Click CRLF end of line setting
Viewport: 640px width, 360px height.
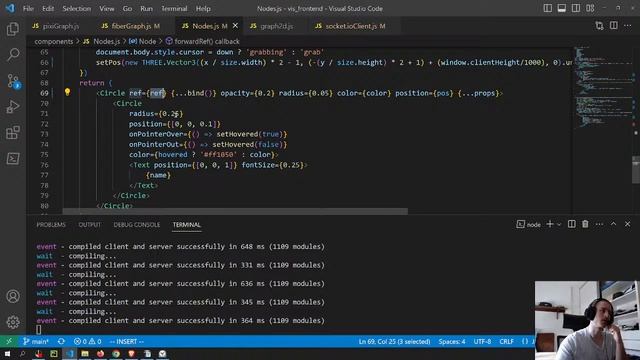pyautogui.click(x=507, y=341)
